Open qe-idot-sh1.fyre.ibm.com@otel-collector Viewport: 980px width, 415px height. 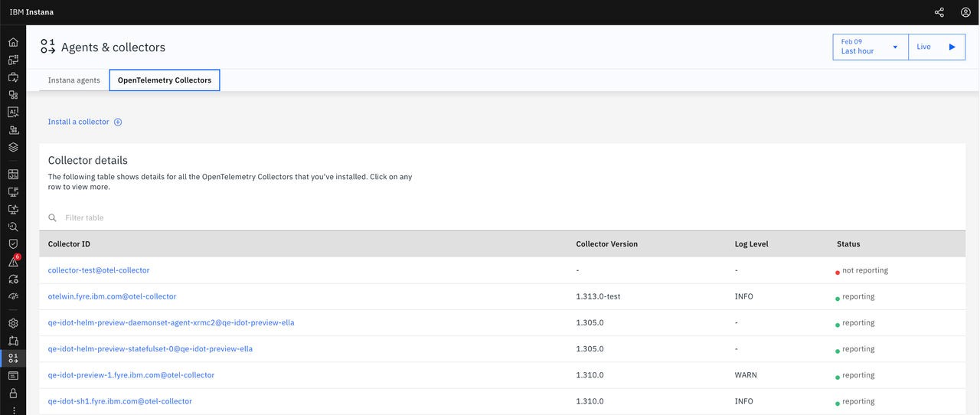[120, 401]
